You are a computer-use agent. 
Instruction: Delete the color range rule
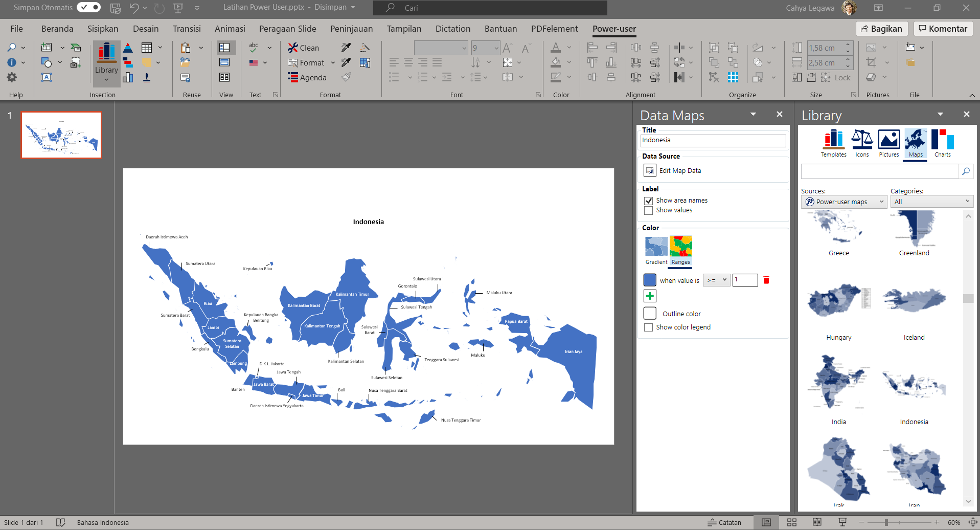pos(766,280)
